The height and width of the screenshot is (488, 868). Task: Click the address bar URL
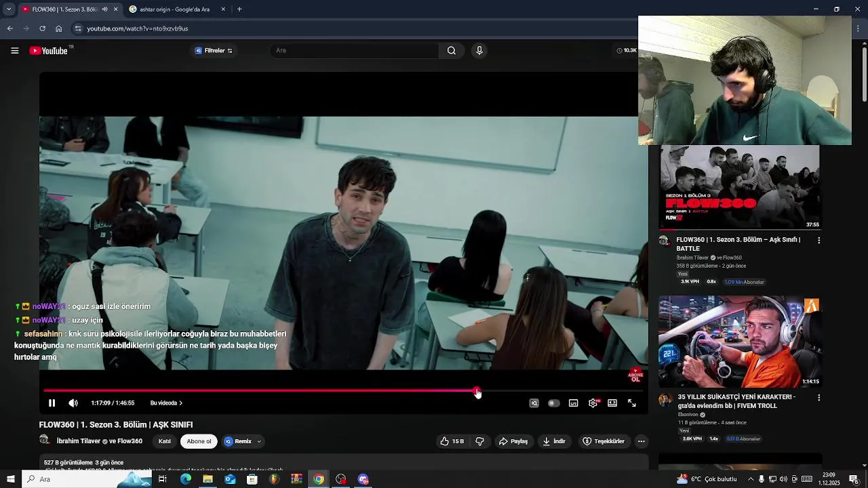click(138, 28)
